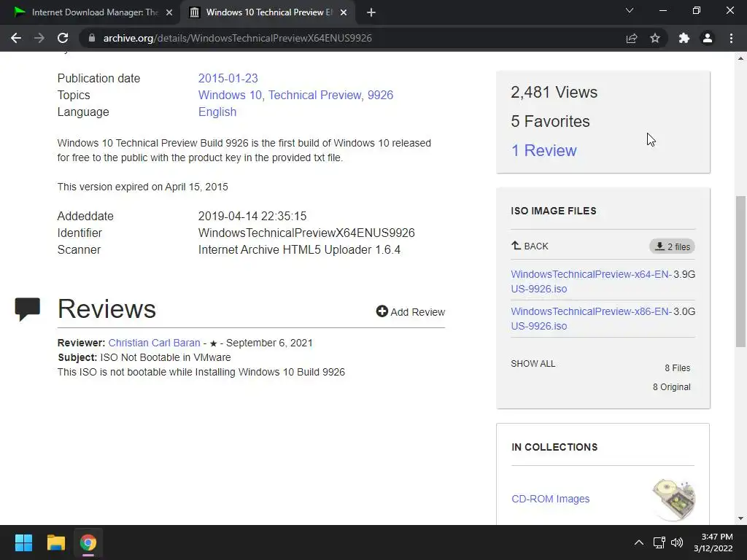Download the x86-EN-US-9926.iso file

(591, 319)
